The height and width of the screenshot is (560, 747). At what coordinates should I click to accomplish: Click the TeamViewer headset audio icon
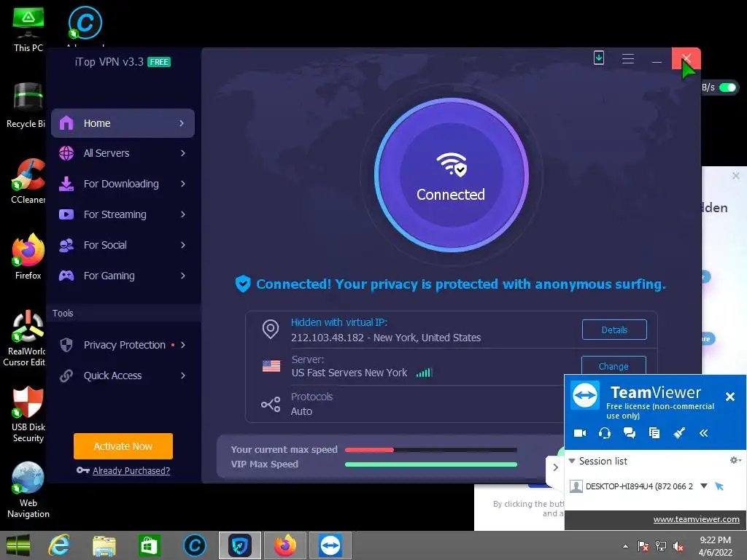(605, 433)
